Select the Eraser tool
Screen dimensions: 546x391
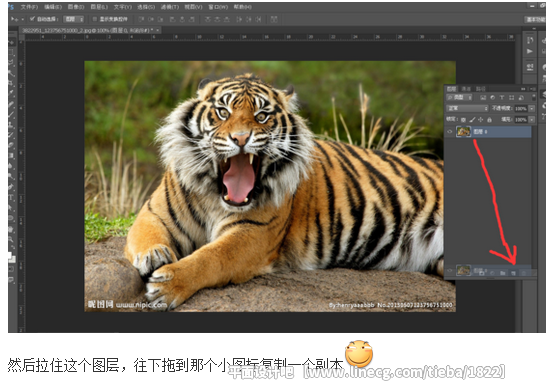[11, 145]
